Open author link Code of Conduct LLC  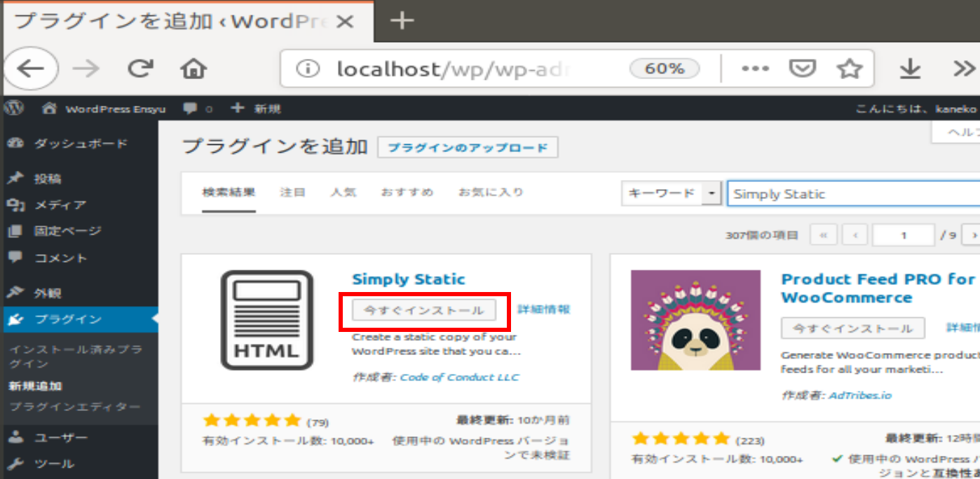pos(460,377)
